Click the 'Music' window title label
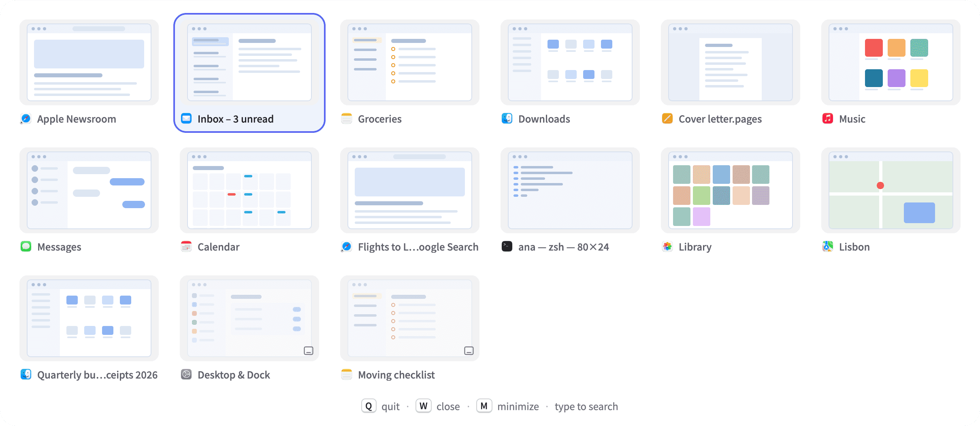980x426 pixels. (x=852, y=119)
